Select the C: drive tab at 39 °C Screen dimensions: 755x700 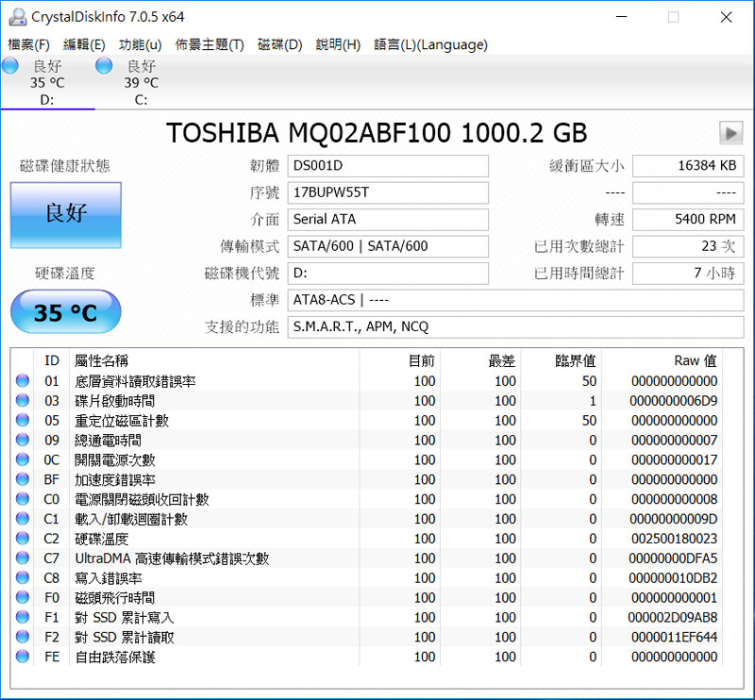pos(141,82)
